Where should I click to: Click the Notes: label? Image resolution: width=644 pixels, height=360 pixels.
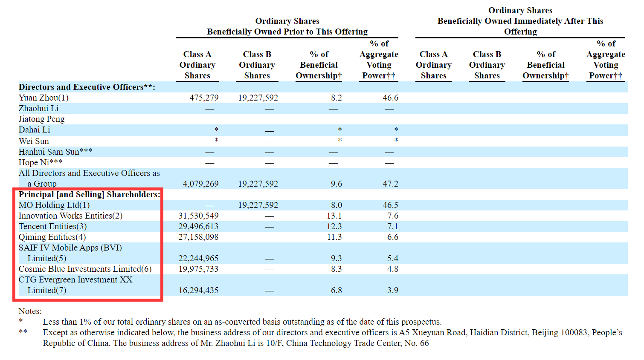click(30, 311)
